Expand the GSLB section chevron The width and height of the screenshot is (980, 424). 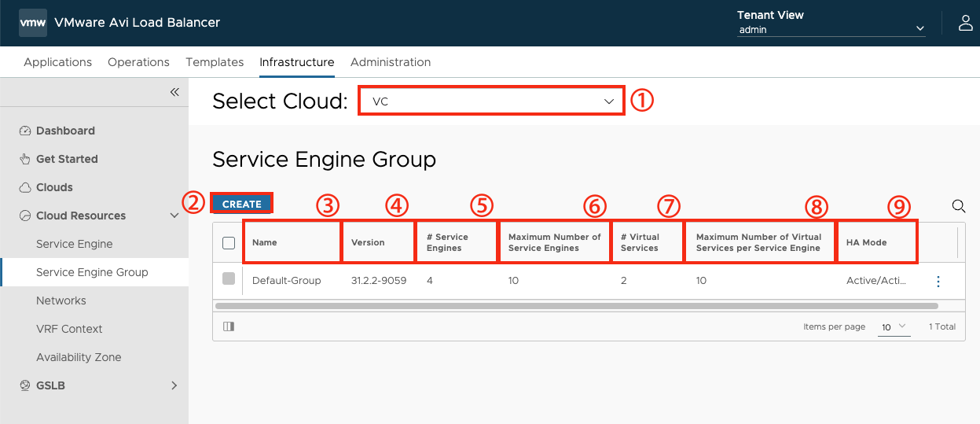tap(174, 385)
